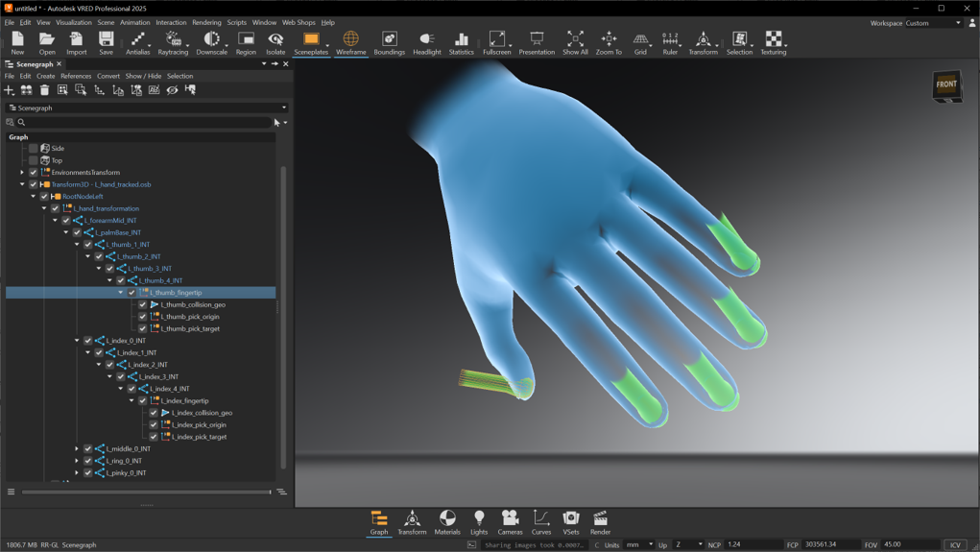Open the Up axis Z dropdown
The width and height of the screenshot is (980, 552).
687,545
